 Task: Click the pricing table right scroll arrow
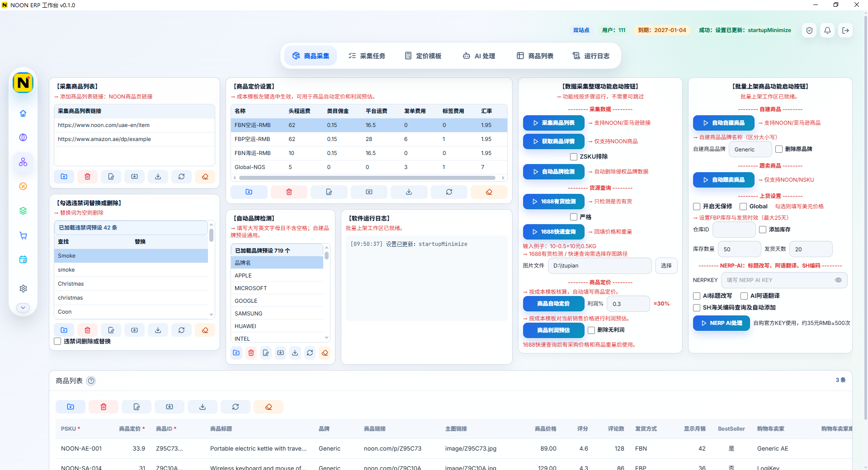point(503,178)
